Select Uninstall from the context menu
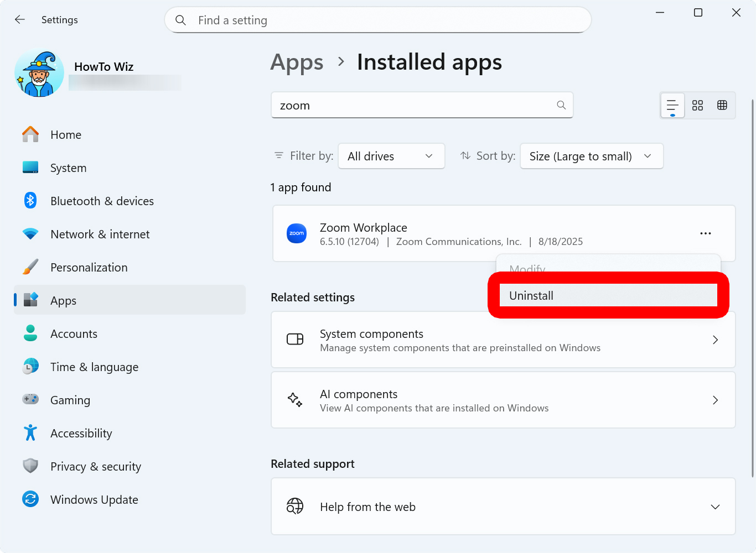Viewport: 756px width, 553px height. [608, 295]
